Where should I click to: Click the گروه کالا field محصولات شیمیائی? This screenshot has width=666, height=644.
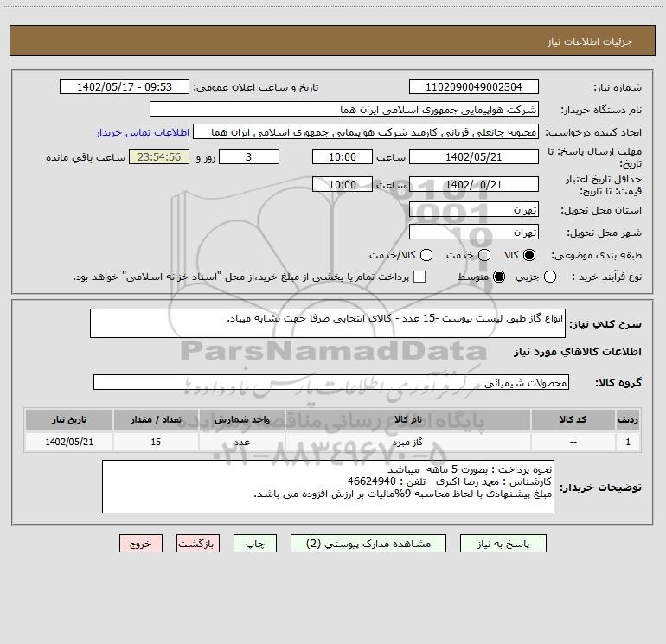click(331, 382)
